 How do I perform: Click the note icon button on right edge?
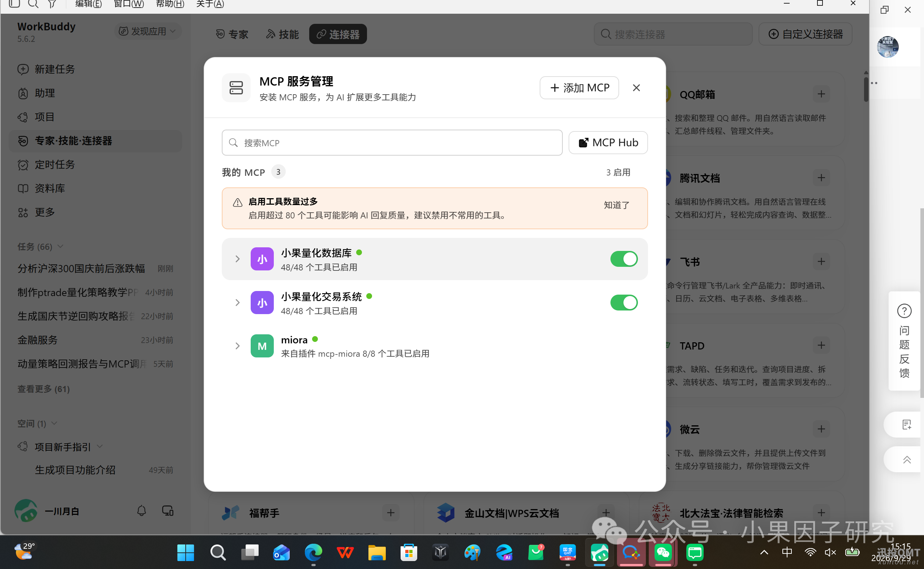tap(906, 425)
